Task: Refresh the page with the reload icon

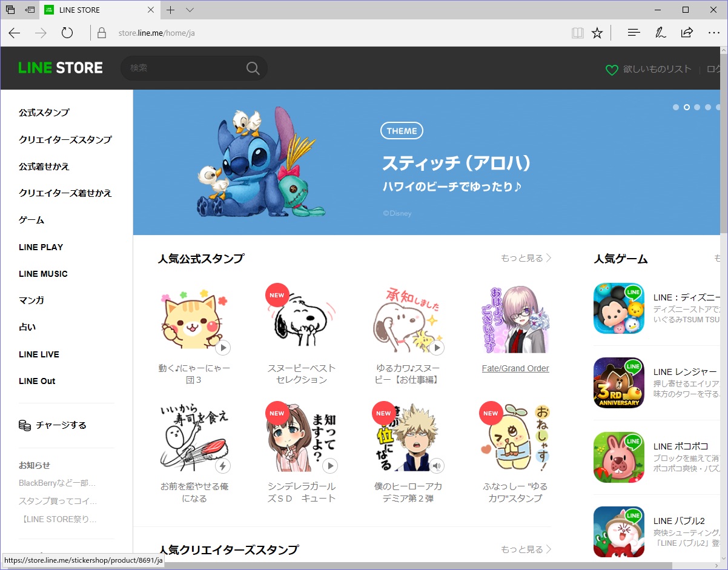Action: (x=67, y=33)
